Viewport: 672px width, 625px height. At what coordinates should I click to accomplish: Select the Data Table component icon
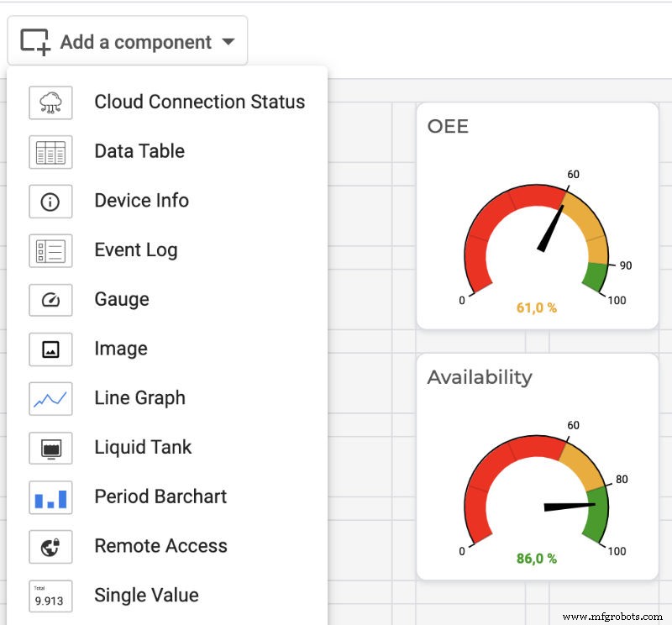(x=50, y=152)
